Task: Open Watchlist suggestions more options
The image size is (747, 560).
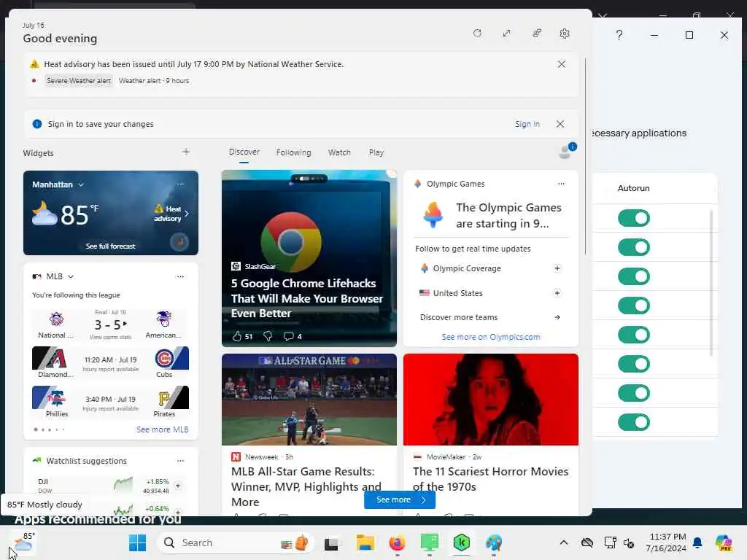Action: tap(181, 461)
